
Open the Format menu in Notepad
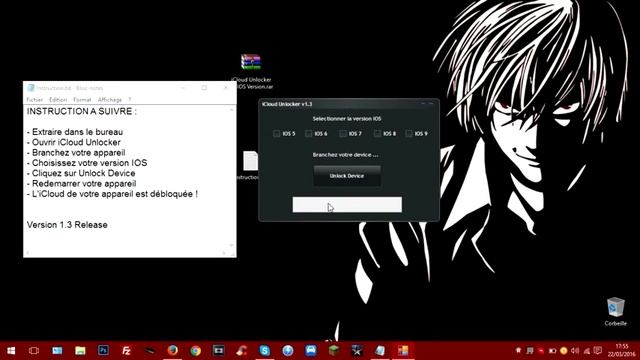click(x=82, y=100)
